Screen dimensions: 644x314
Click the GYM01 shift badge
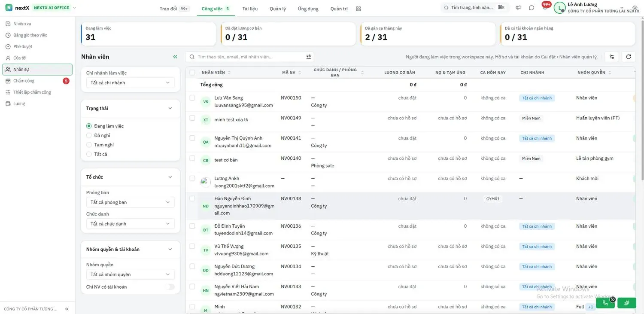click(493, 199)
